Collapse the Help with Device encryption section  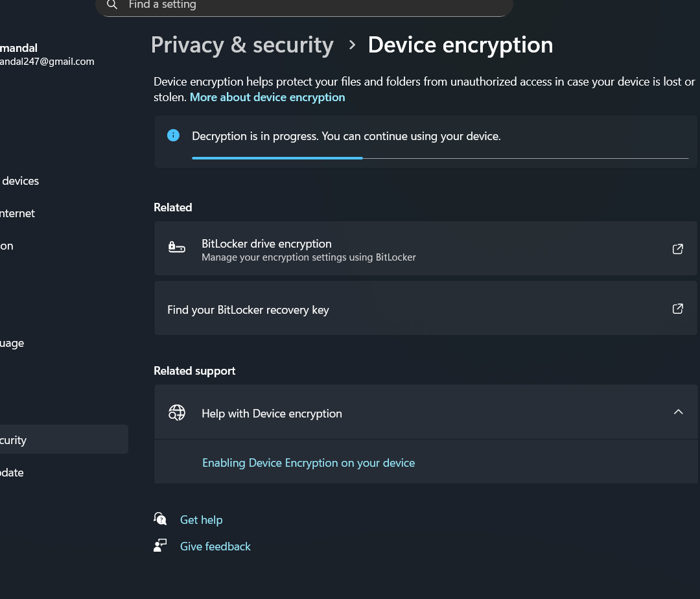[x=678, y=412]
